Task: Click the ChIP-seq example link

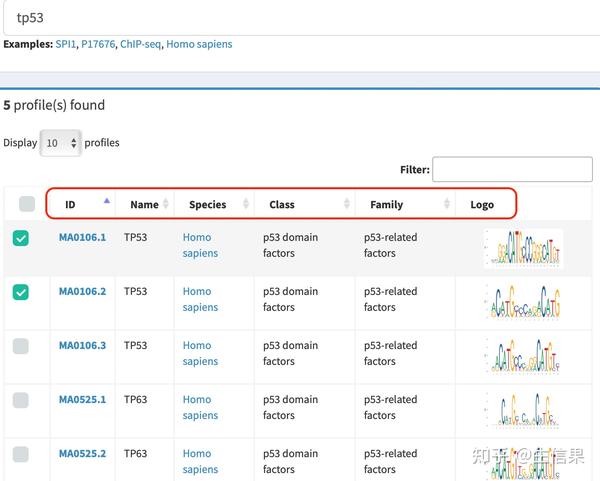Action: point(140,45)
